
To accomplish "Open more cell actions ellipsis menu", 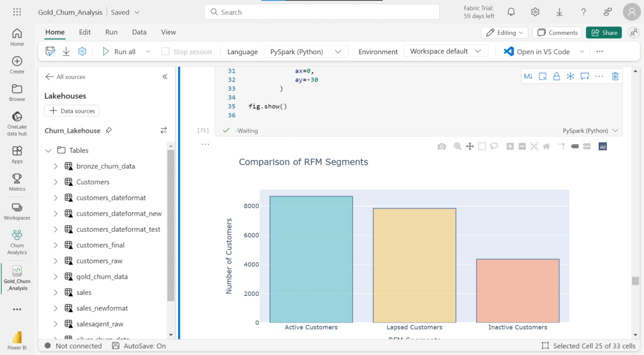I will coord(599,77).
